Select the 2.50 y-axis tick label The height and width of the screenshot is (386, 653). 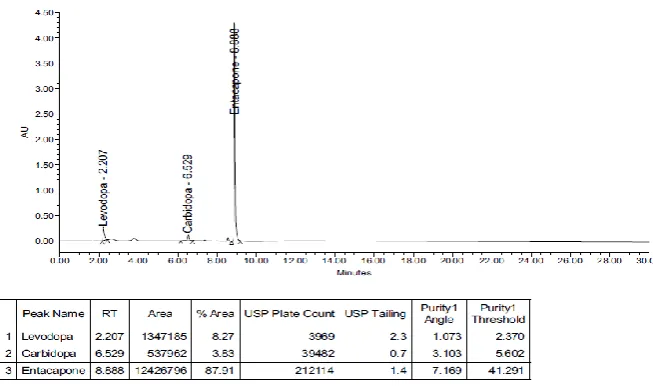pos(44,114)
